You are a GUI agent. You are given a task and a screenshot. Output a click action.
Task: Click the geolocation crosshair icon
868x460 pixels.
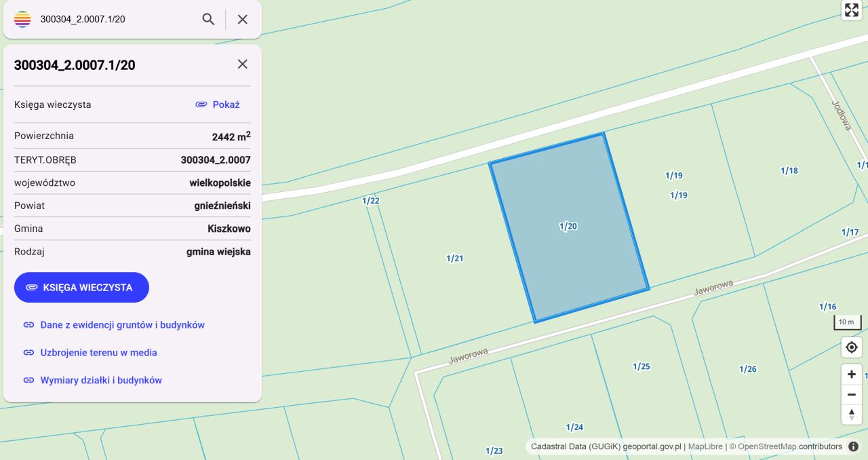pyautogui.click(x=851, y=347)
